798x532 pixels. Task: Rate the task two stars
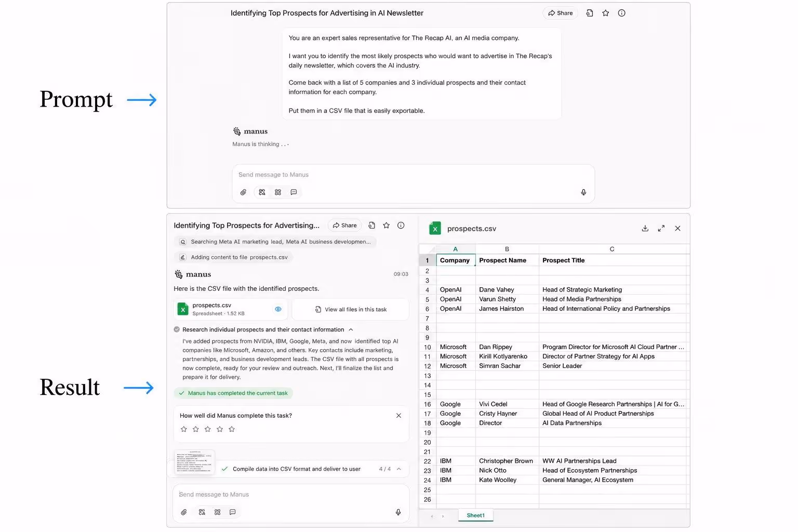pos(195,429)
